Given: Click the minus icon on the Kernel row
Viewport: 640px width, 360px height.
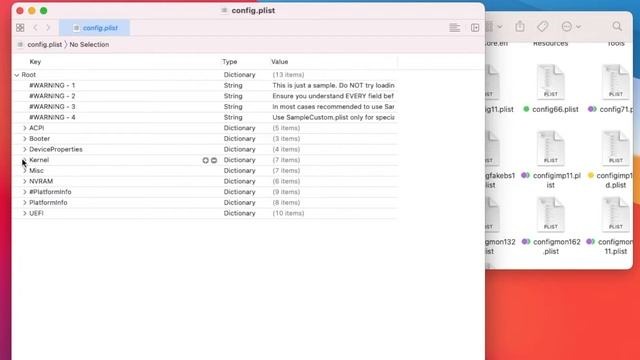Looking at the screenshot, I should pos(214,160).
